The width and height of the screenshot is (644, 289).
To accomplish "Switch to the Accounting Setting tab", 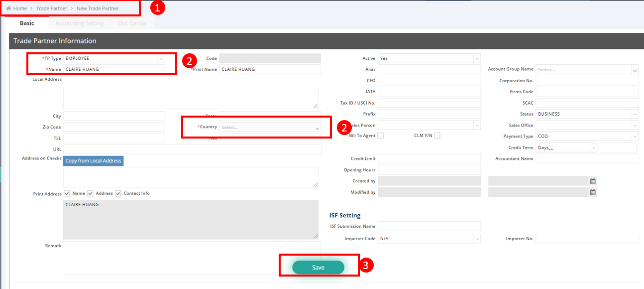I will 80,23.
